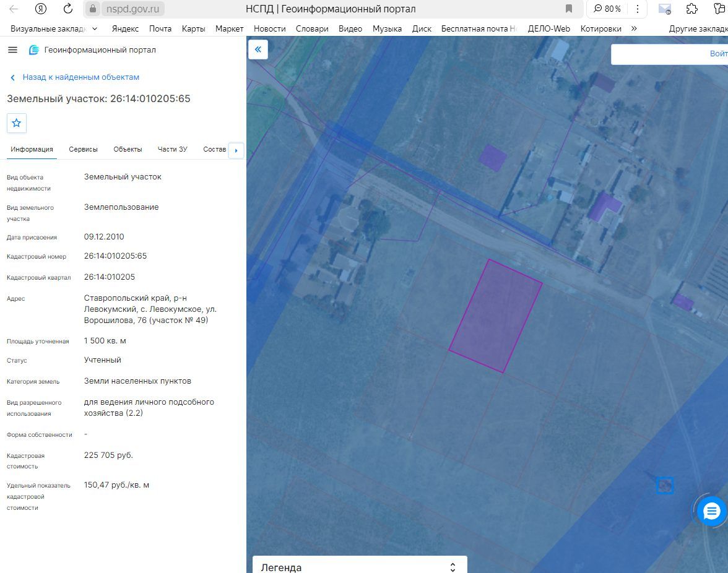Open the ДЕЛО-Web bookmark
This screenshot has width=728, height=573.
(548, 28)
